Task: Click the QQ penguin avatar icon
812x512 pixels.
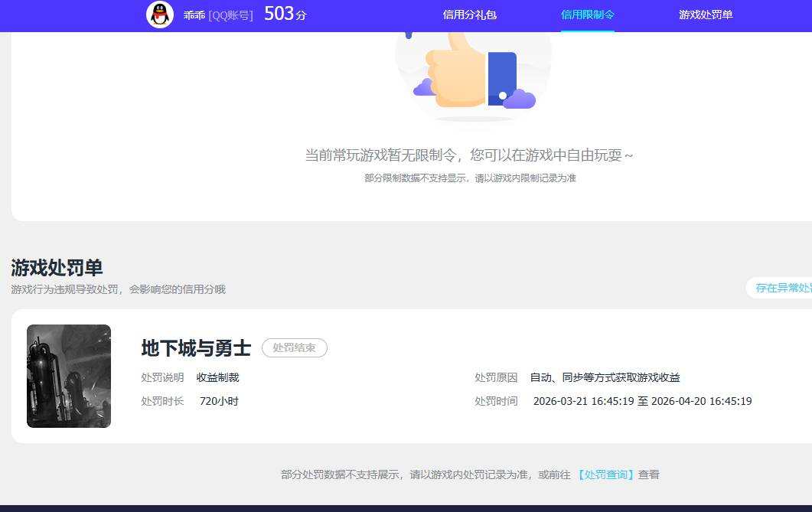Action: tap(160, 15)
